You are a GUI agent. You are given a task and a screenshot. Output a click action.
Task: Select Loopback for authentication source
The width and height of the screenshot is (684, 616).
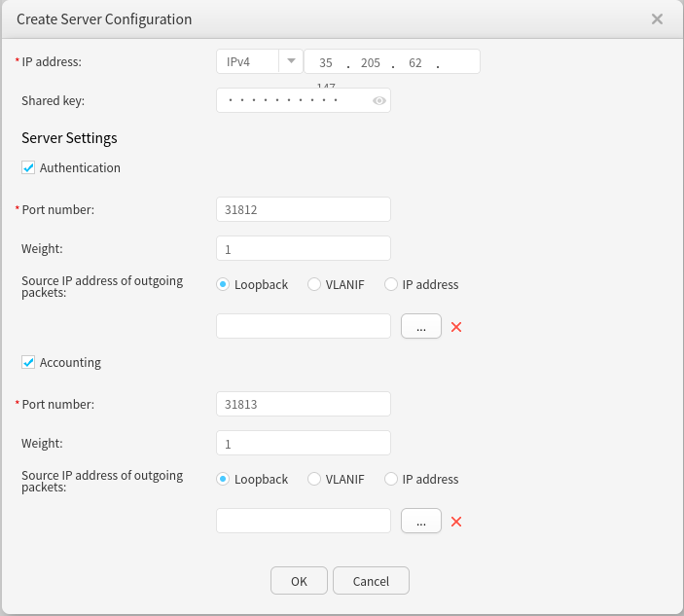[224, 284]
